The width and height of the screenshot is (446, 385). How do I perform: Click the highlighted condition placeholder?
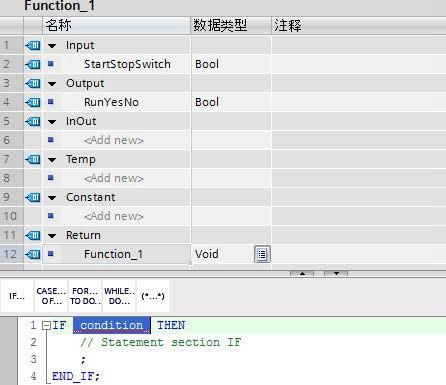(112, 325)
